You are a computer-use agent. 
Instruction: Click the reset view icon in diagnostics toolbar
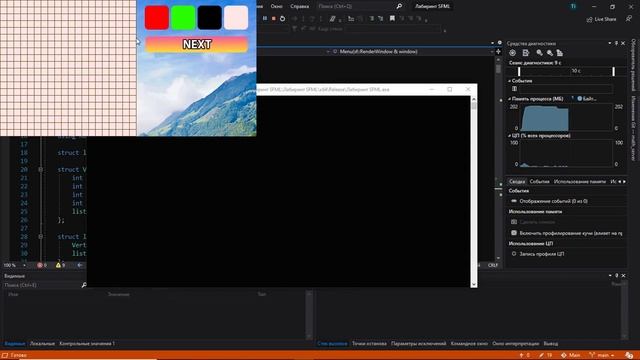pyautogui.click(x=560, y=53)
